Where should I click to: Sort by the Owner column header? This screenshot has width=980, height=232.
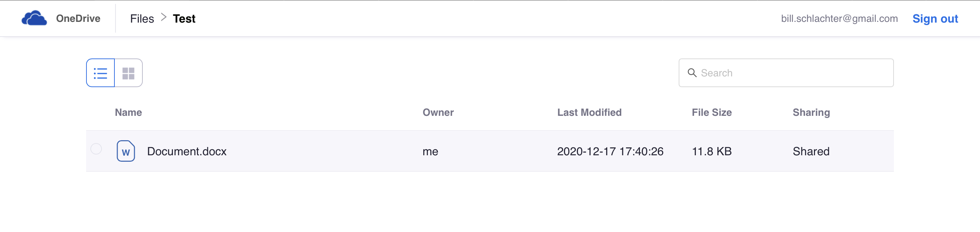(x=438, y=113)
